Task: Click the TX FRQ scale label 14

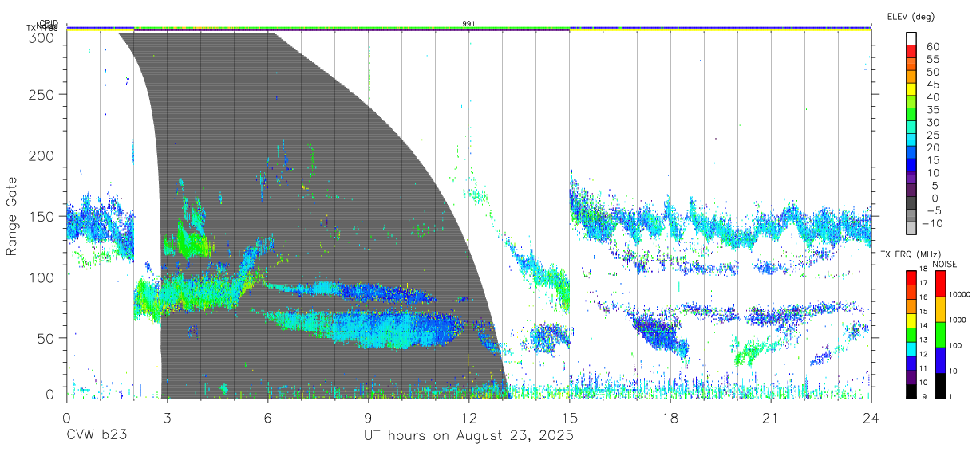Action: (923, 326)
